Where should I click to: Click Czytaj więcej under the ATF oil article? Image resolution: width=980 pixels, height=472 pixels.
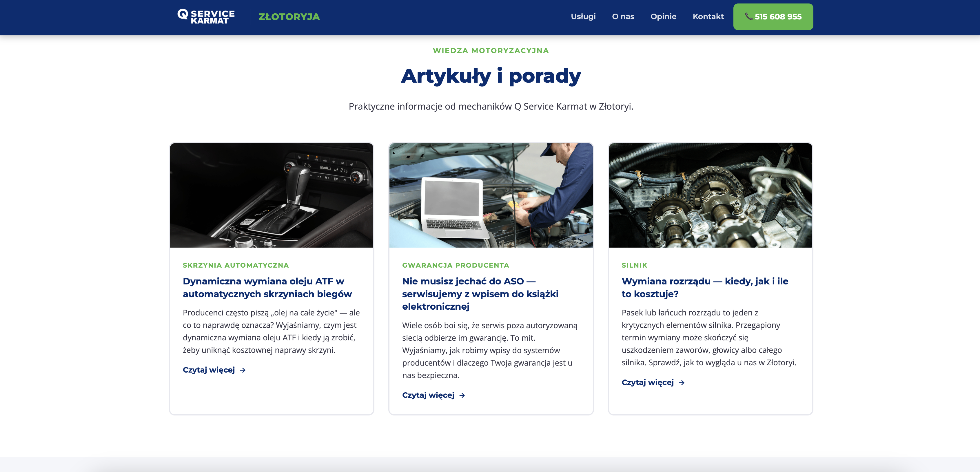click(x=214, y=370)
